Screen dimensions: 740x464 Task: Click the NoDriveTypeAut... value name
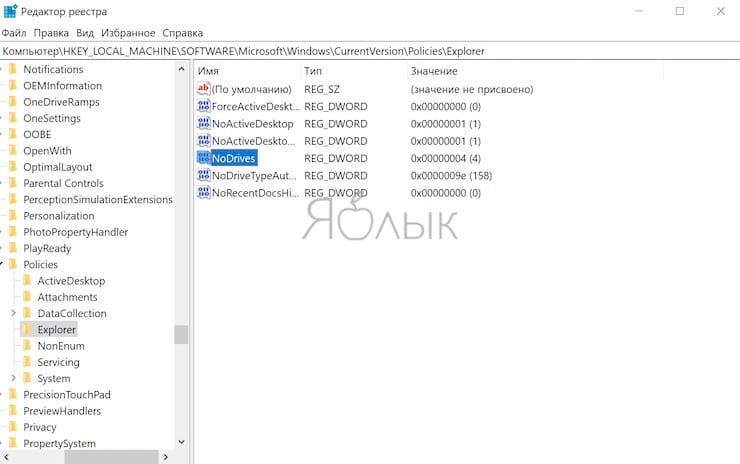coord(254,176)
